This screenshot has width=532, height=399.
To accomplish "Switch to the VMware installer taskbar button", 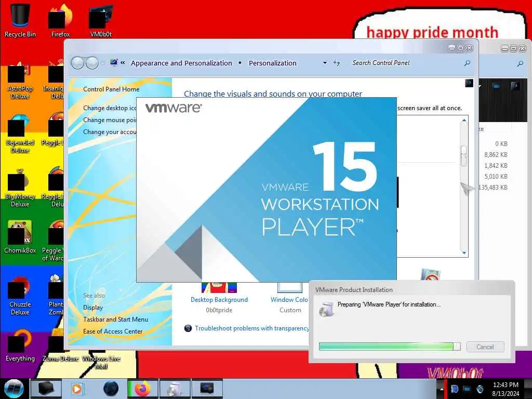I will [x=175, y=389].
